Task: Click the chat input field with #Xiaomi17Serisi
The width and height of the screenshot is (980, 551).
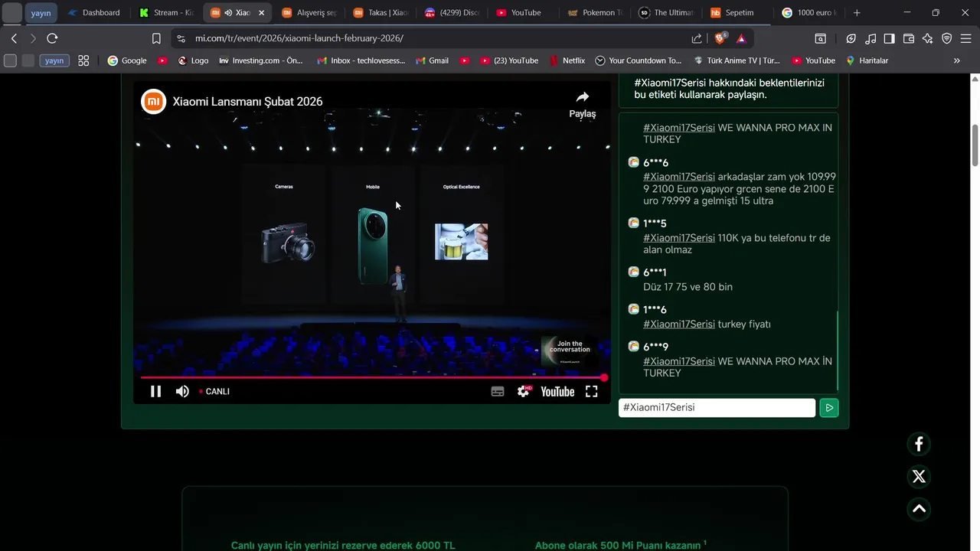Action: (717, 408)
